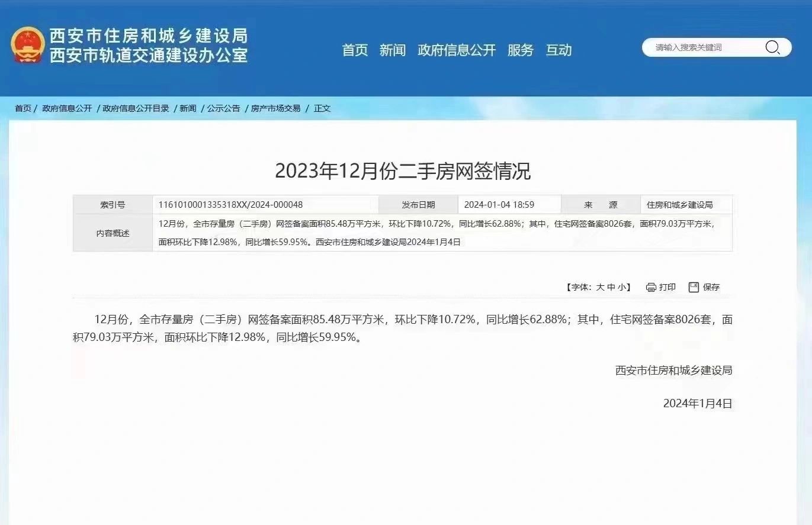Go to 政府信息公开 in breadcrumb
This screenshot has height=525, width=812.
(x=67, y=108)
